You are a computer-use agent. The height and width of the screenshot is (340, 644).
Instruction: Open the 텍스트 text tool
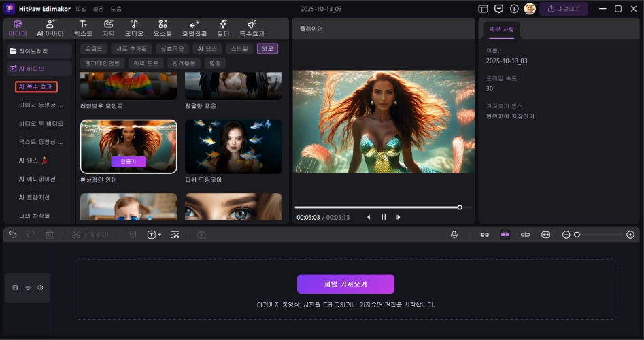(84, 29)
